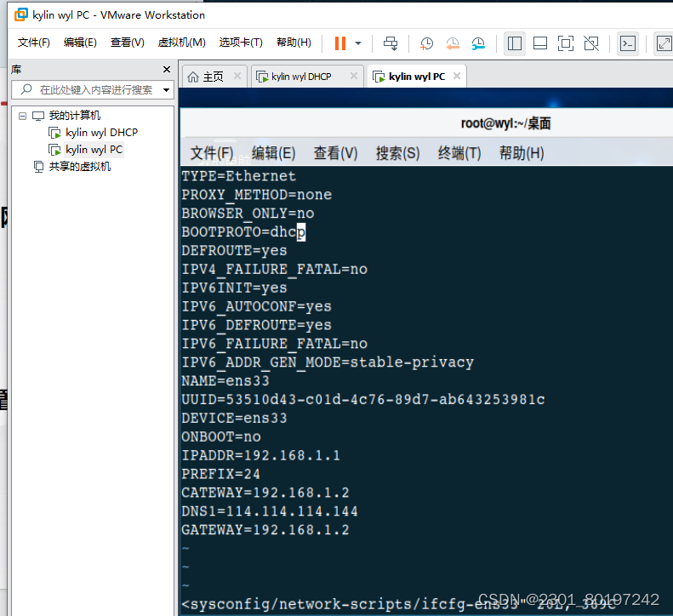Open the 选项卡(T) menu
The height and width of the screenshot is (616, 673).
(241, 43)
